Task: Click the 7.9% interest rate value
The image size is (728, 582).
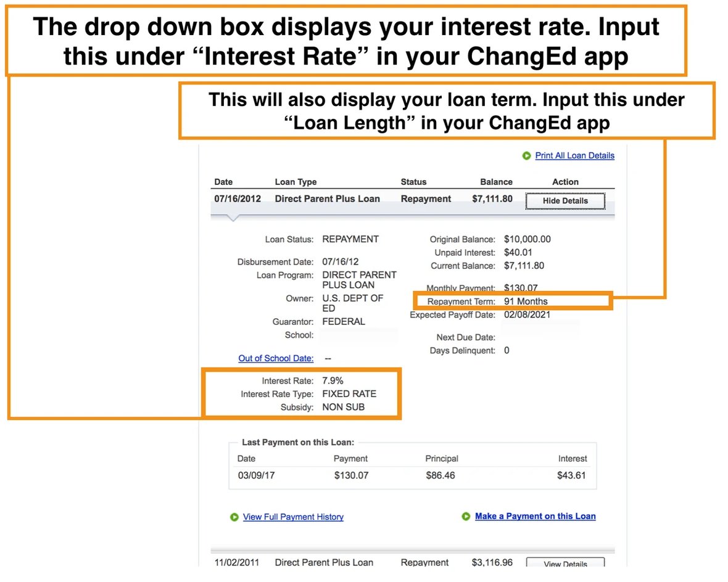Action: tap(333, 381)
